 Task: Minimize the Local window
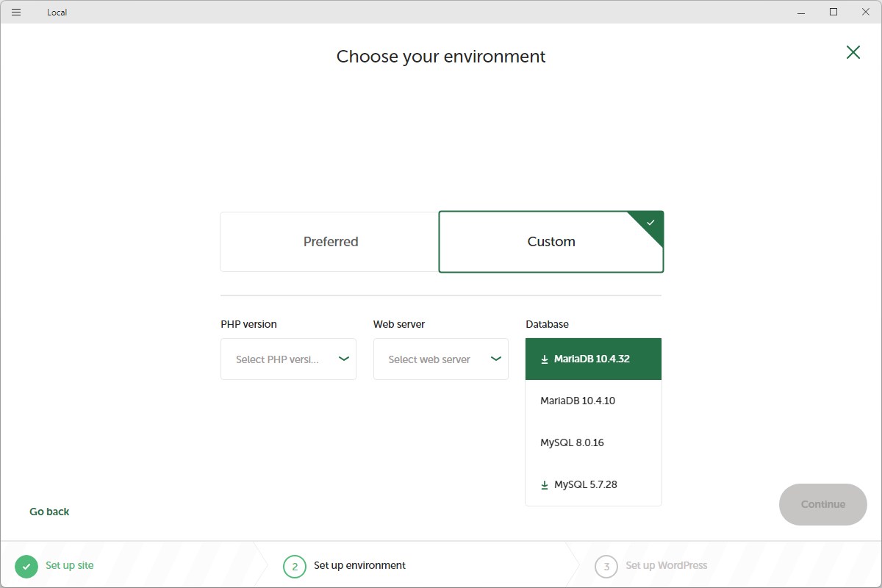click(x=800, y=12)
